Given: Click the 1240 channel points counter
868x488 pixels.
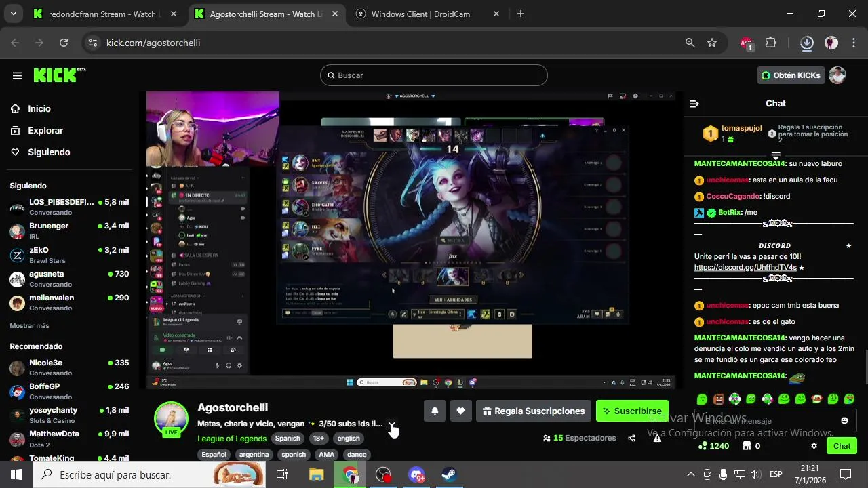Looking at the screenshot, I should pyautogui.click(x=713, y=446).
